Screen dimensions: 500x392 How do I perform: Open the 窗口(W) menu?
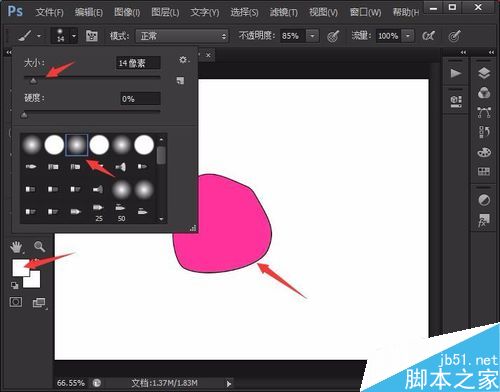point(366,13)
